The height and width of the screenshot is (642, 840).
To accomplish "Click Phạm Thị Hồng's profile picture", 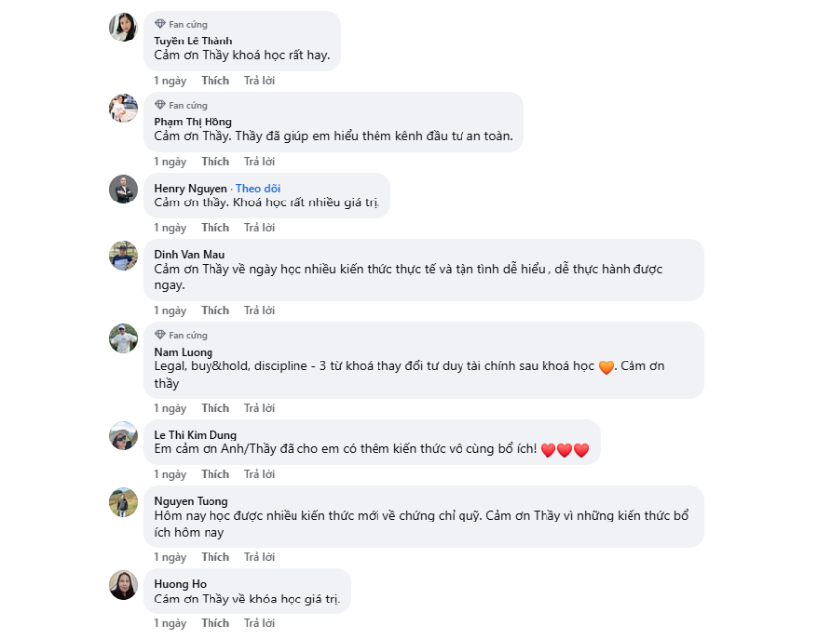I will click(123, 109).
